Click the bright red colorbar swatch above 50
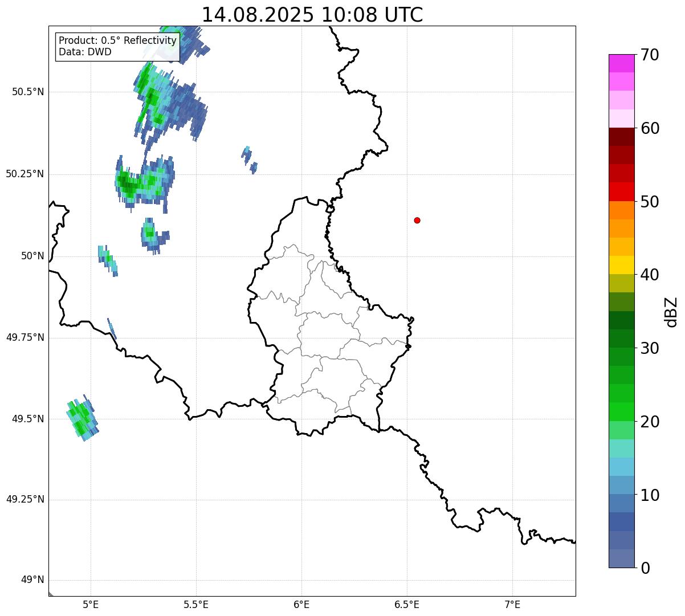This screenshot has width=685, height=616. tap(621, 191)
